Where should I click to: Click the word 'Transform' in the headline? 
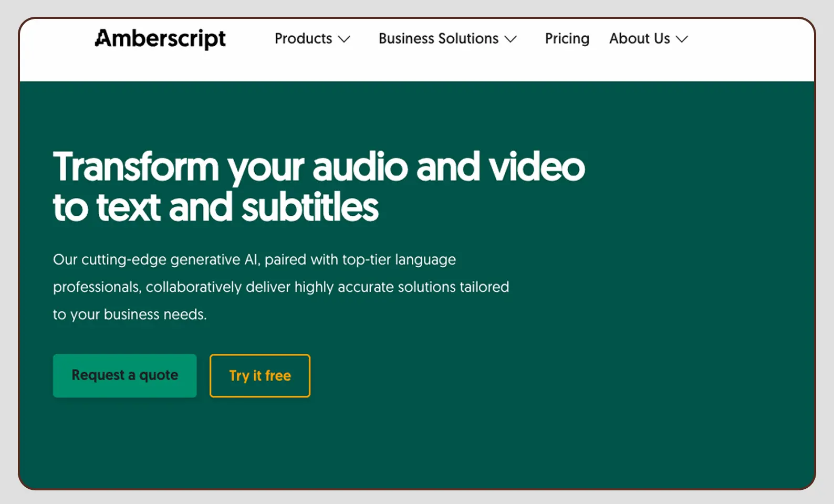pos(135,167)
